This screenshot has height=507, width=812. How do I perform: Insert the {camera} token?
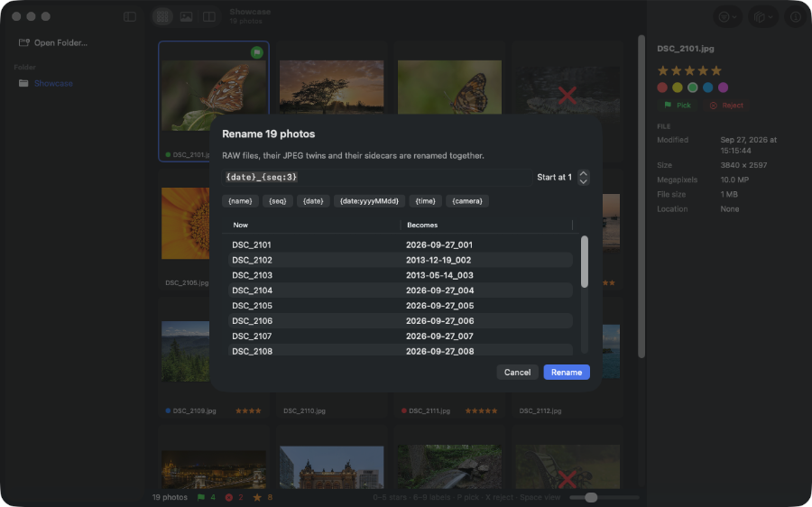tap(467, 201)
